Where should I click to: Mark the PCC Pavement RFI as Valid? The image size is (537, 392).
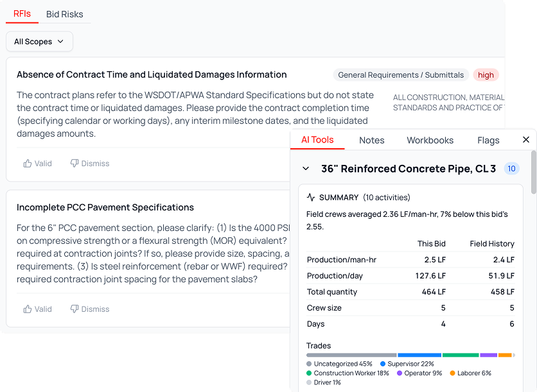pos(38,309)
